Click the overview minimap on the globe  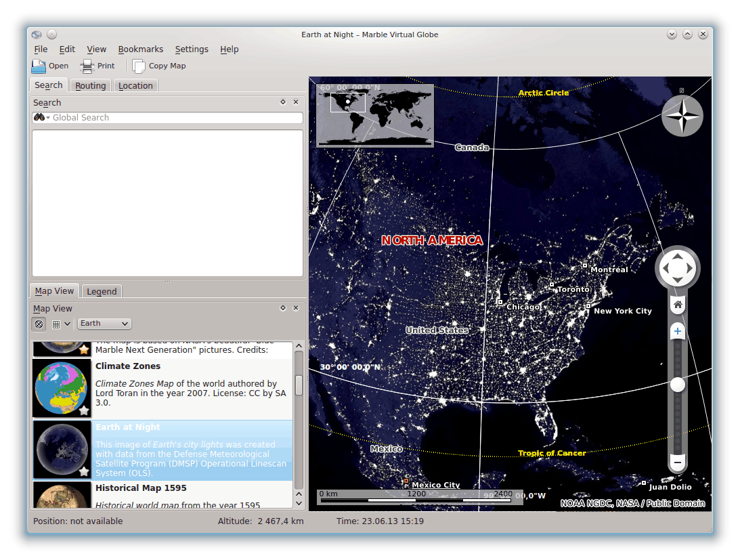tap(374, 115)
